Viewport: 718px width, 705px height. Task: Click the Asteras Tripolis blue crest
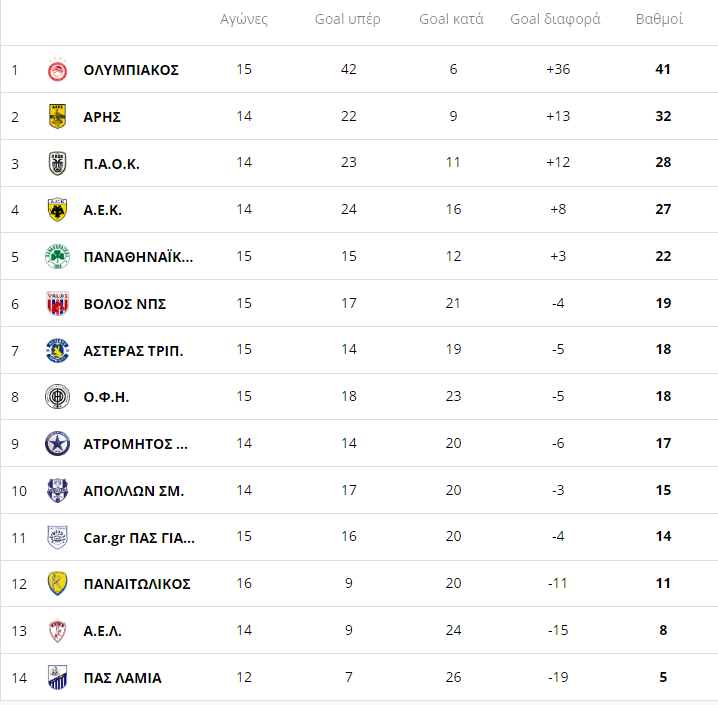[57, 350]
